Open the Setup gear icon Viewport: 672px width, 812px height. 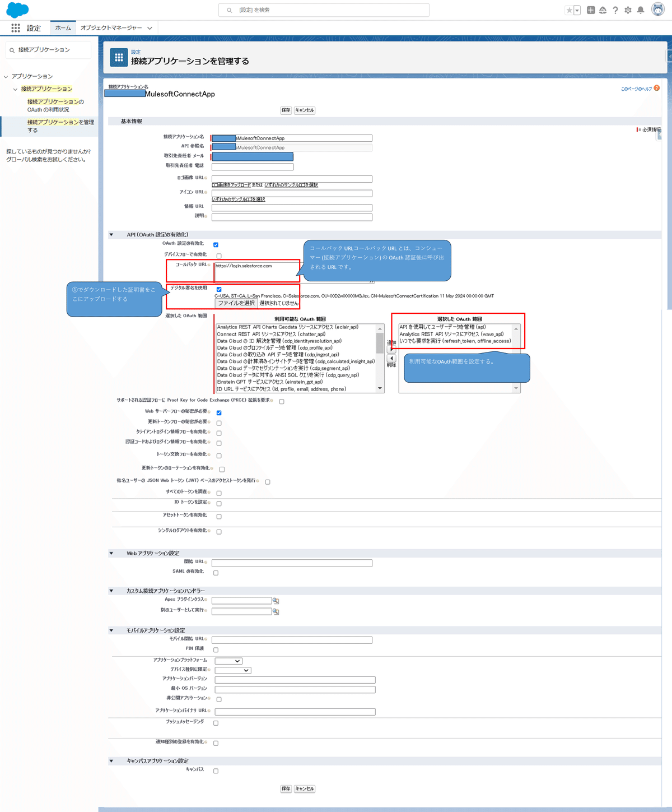tap(628, 10)
